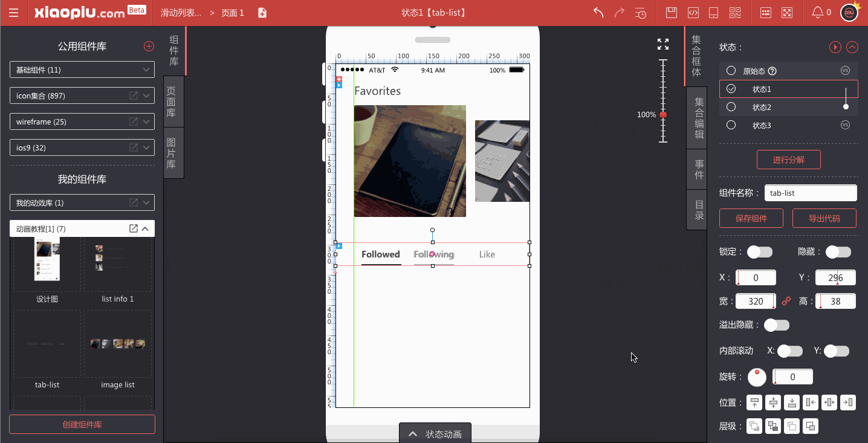
Task: Select the 状态2 state radio
Action: pos(731,107)
